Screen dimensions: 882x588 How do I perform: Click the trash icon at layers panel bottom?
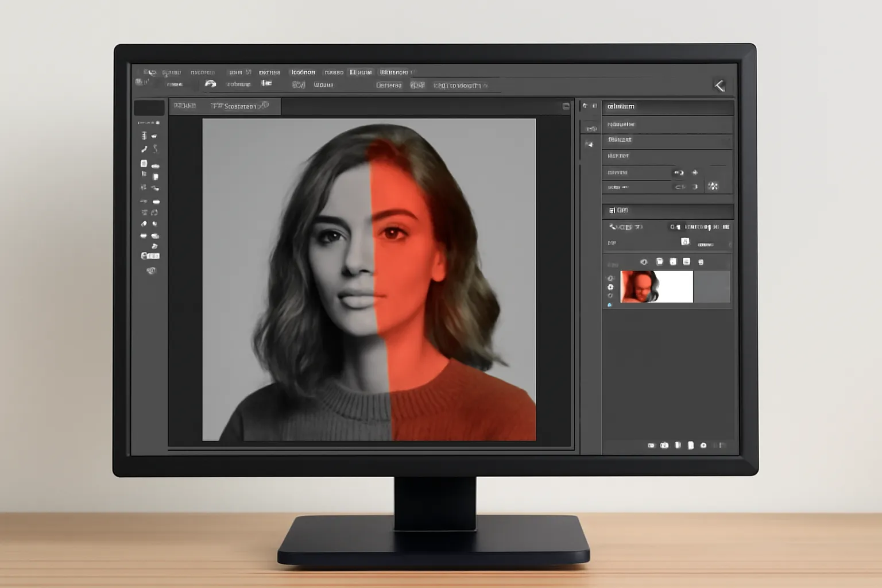pyautogui.click(x=678, y=445)
